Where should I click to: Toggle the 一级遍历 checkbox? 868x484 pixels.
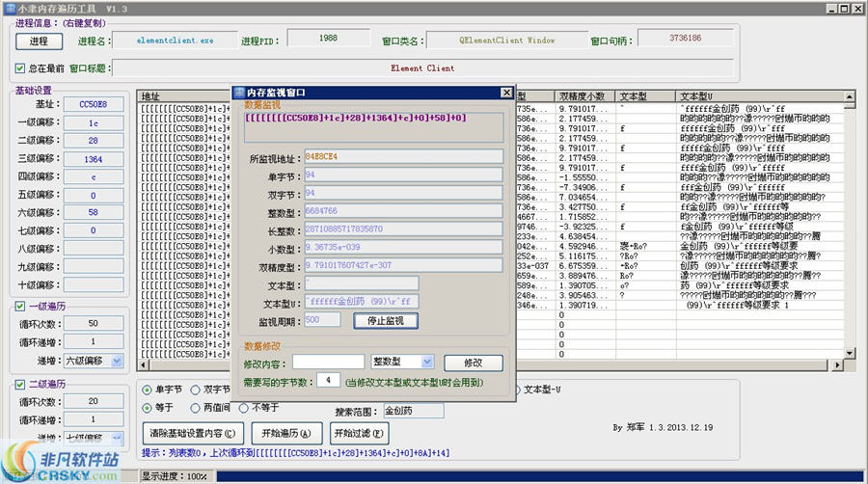tap(20, 306)
